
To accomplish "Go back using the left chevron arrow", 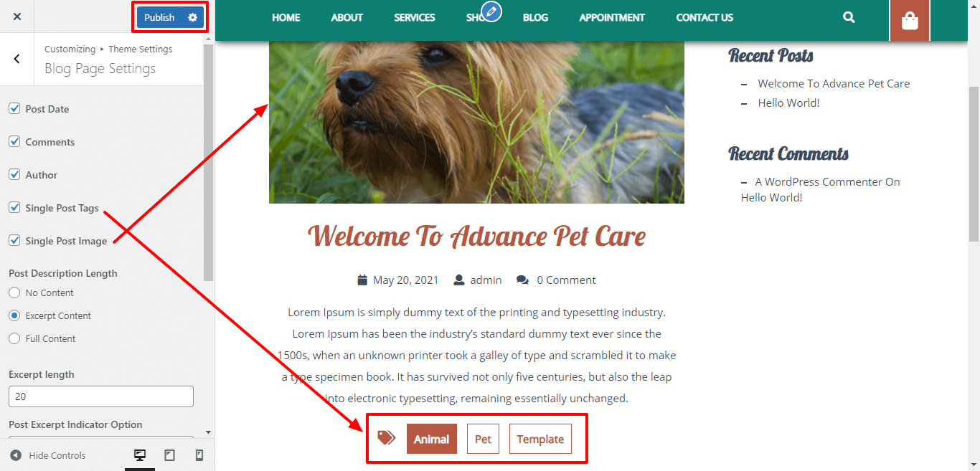I will coord(17,59).
